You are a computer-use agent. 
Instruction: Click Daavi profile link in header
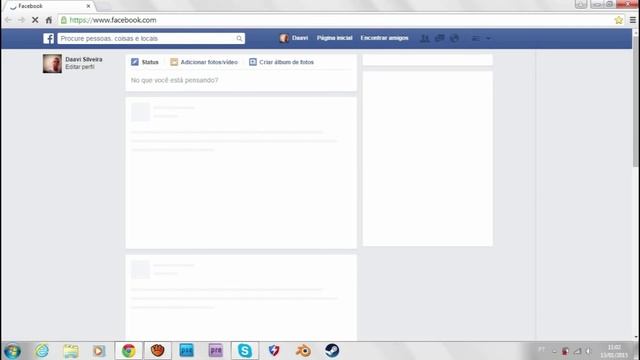pyautogui.click(x=300, y=38)
